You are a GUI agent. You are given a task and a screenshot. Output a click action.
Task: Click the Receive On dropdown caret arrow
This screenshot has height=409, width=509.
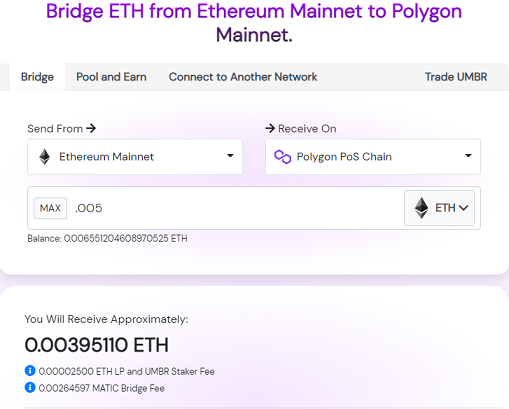(x=468, y=155)
